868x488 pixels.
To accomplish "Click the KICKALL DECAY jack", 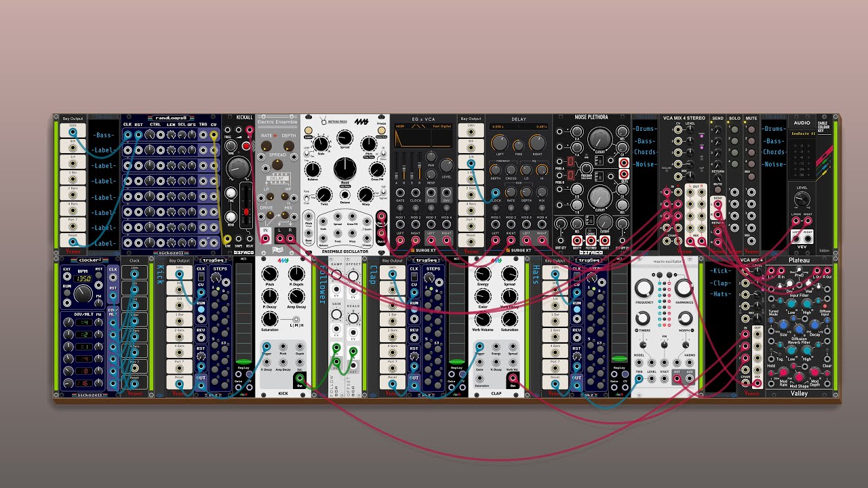I will click(250, 239).
